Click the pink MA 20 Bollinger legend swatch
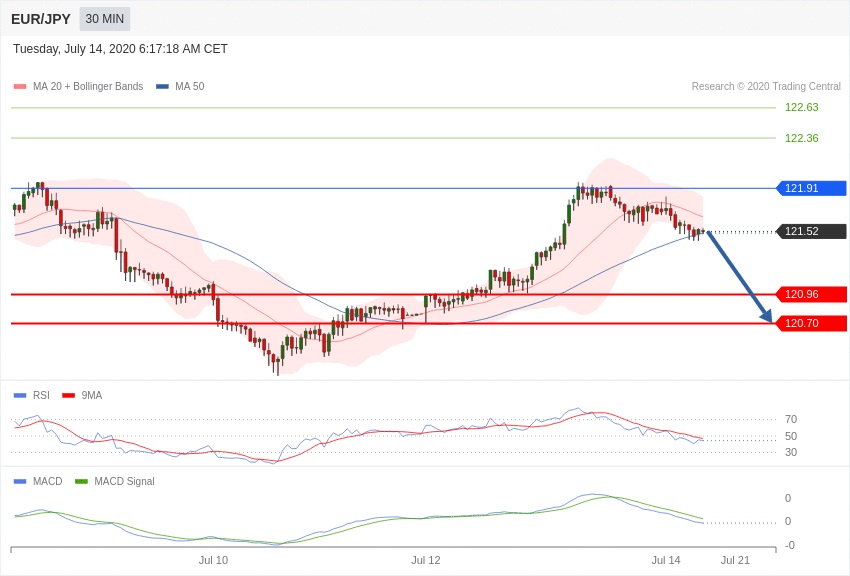The width and height of the screenshot is (850, 576). click(20, 87)
